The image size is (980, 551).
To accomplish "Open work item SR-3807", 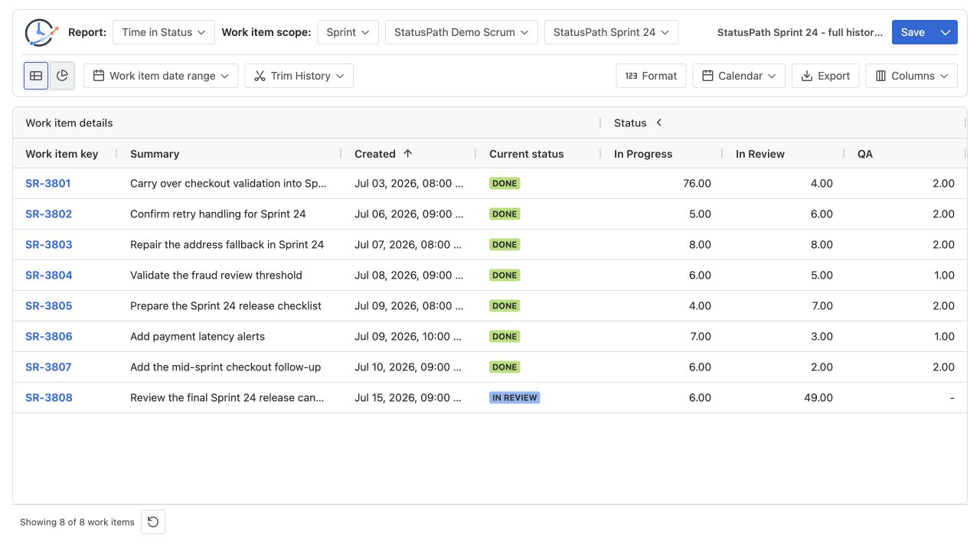I will pyautogui.click(x=48, y=367).
